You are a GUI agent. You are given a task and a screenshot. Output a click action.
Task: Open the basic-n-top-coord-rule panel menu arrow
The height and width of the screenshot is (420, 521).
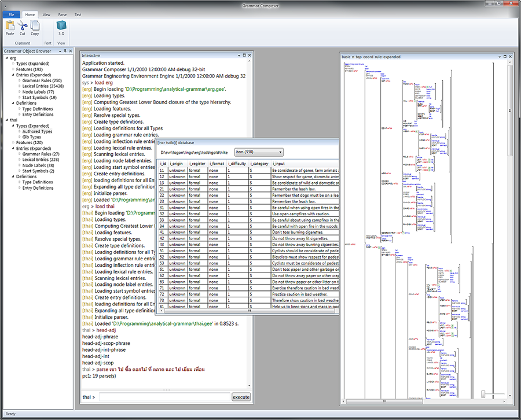click(x=498, y=57)
